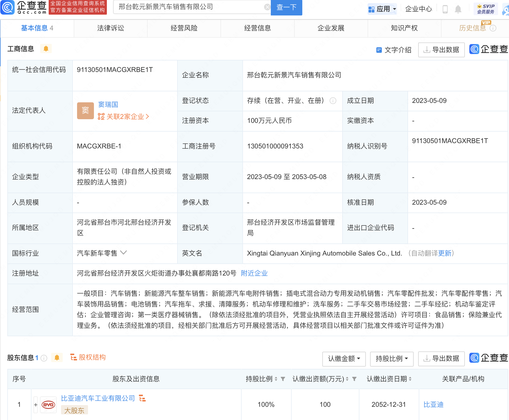
Task: Click info icon next to 历史信息
Action: [493, 28]
